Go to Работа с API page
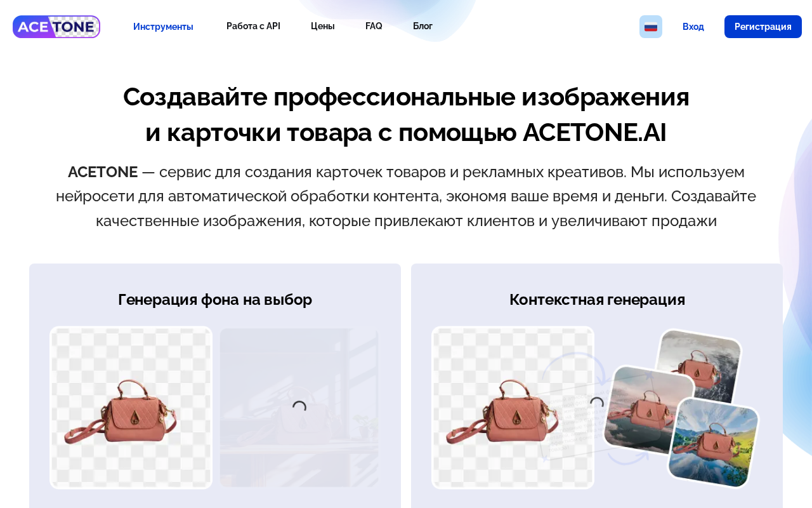812x508 pixels. 253,26
